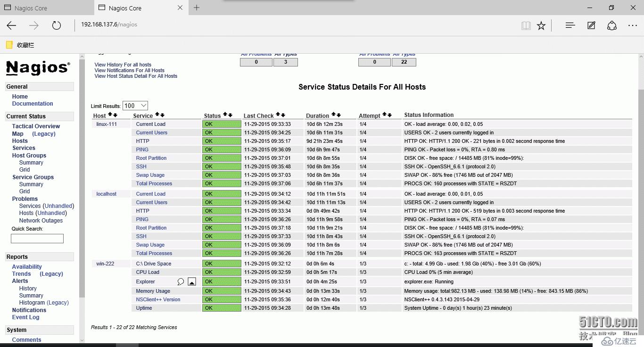This screenshot has width=644, height=347.
Task: Switch to first Nagios Core tab
Action: pyautogui.click(x=47, y=8)
